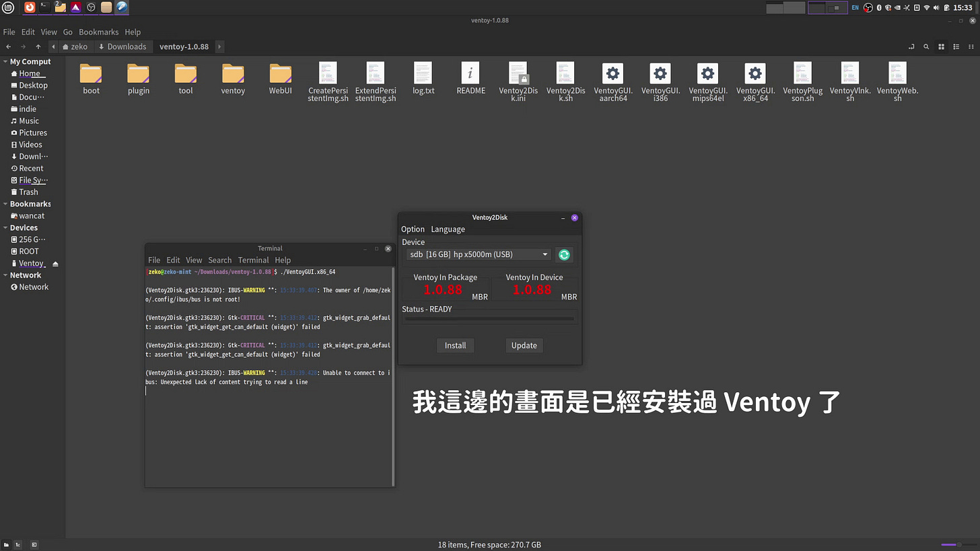Refresh device list in Ventoy2Disk
Image resolution: width=980 pixels, height=551 pixels.
click(564, 254)
